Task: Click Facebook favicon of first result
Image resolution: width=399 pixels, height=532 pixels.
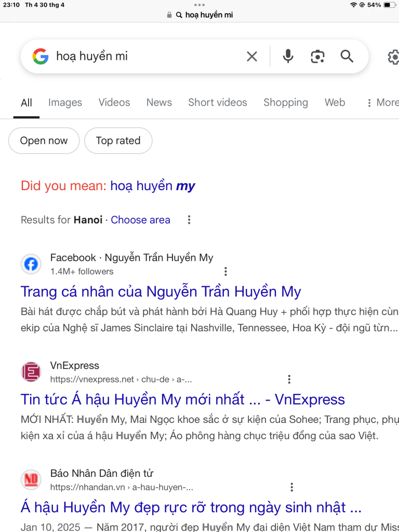Action: [31, 264]
